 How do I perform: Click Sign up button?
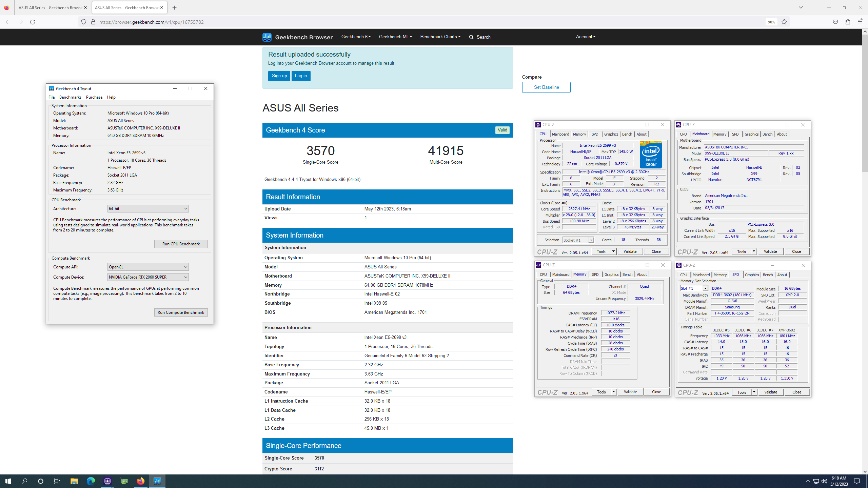[x=279, y=76]
